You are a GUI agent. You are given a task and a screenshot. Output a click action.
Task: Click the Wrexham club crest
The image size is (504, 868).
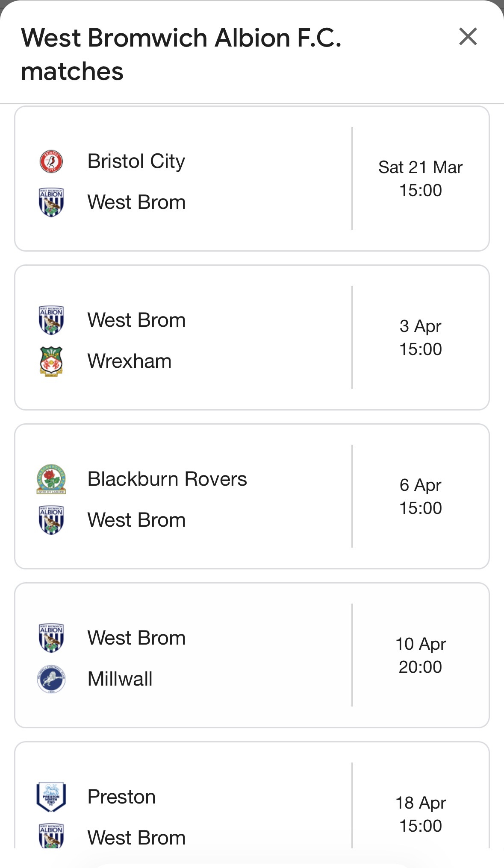click(x=51, y=361)
